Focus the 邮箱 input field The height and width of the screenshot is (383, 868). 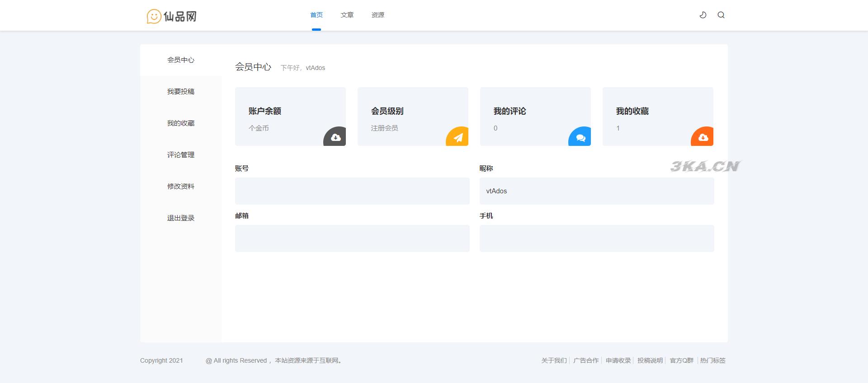[352, 238]
